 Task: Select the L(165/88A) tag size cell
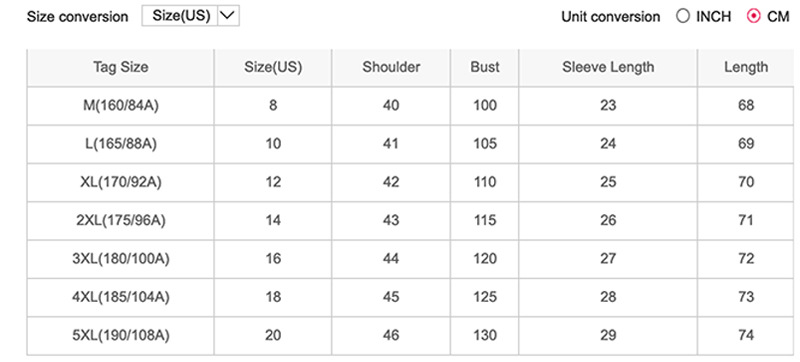click(120, 144)
